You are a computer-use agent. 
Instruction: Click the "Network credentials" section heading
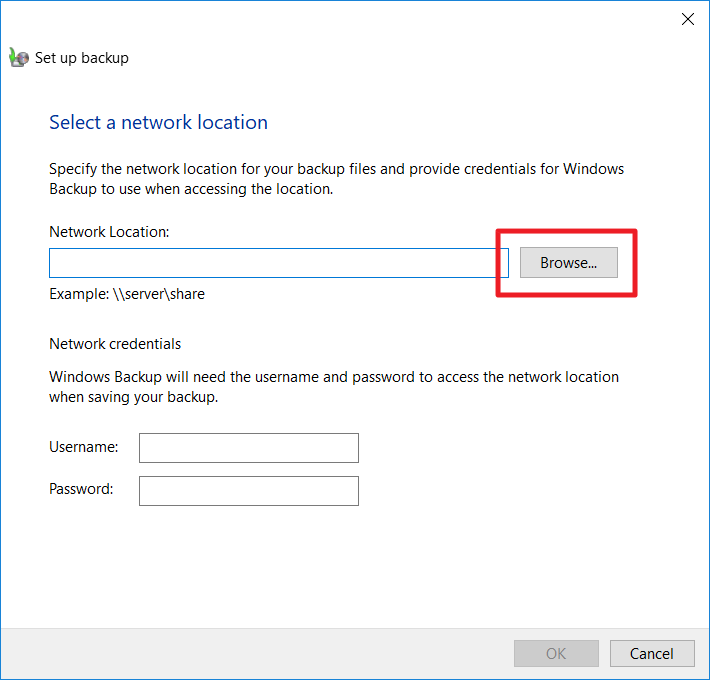[115, 344]
